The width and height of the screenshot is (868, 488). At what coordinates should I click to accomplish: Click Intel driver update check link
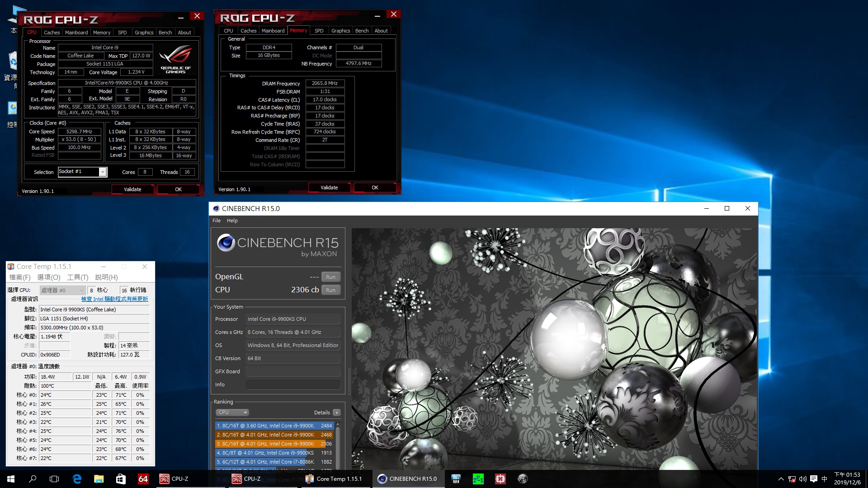pos(114,299)
